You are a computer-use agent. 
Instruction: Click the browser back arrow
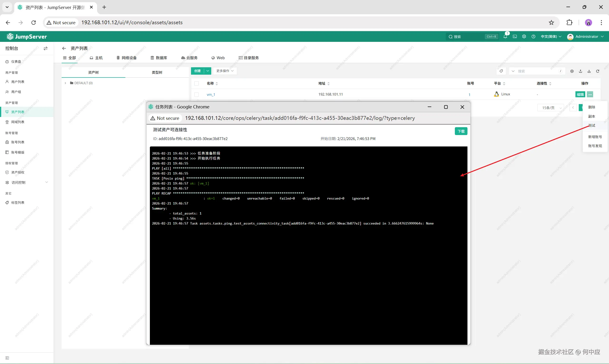[8, 23]
